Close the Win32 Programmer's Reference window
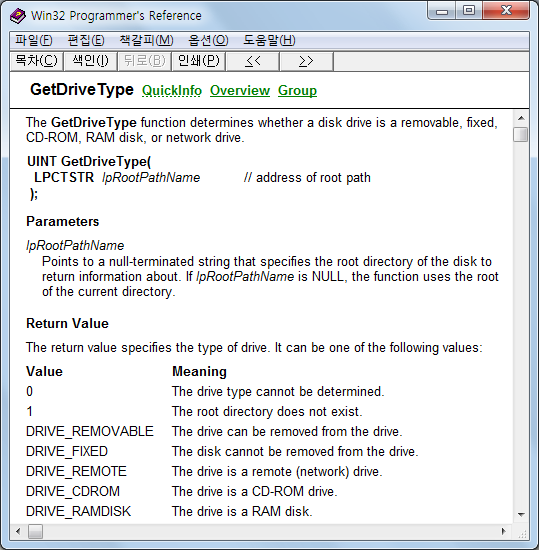The height and width of the screenshot is (550, 539). (x=506, y=11)
